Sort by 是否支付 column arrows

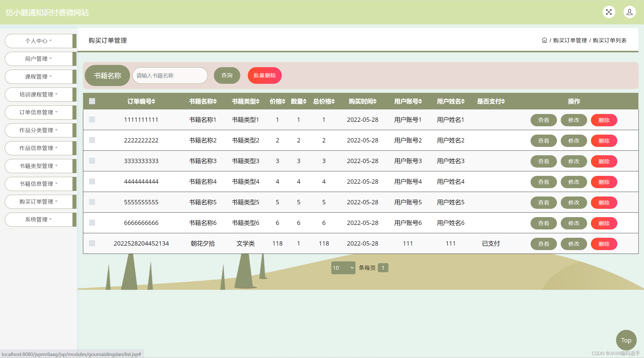pyautogui.click(x=503, y=101)
